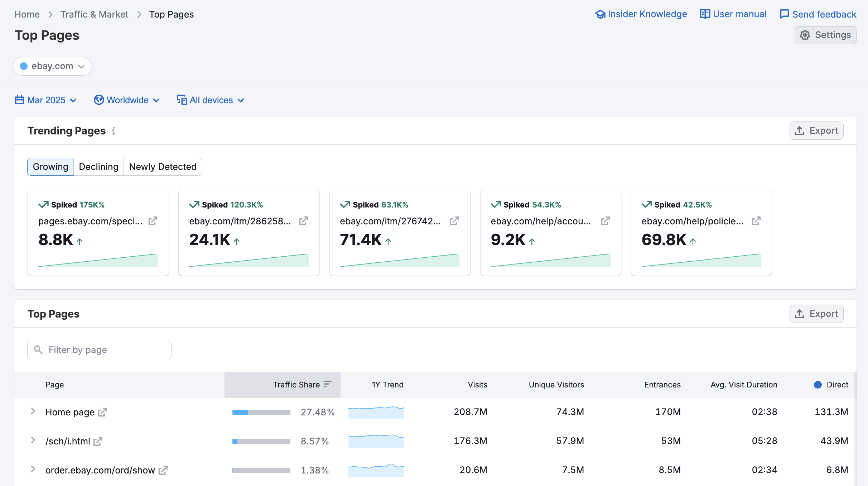Go to Traffic & Market breadcrumb
This screenshot has height=486, width=868.
click(x=94, y=14)
